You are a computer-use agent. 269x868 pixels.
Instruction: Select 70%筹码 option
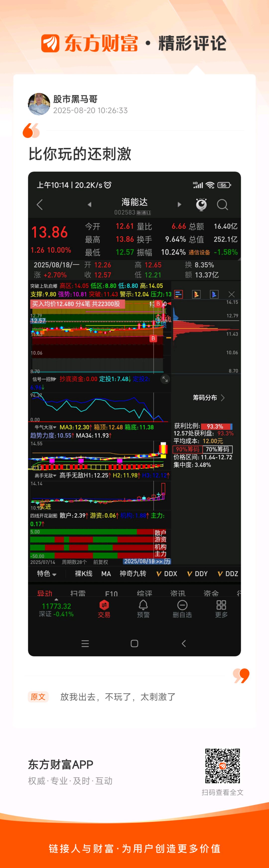pos(217,449)
